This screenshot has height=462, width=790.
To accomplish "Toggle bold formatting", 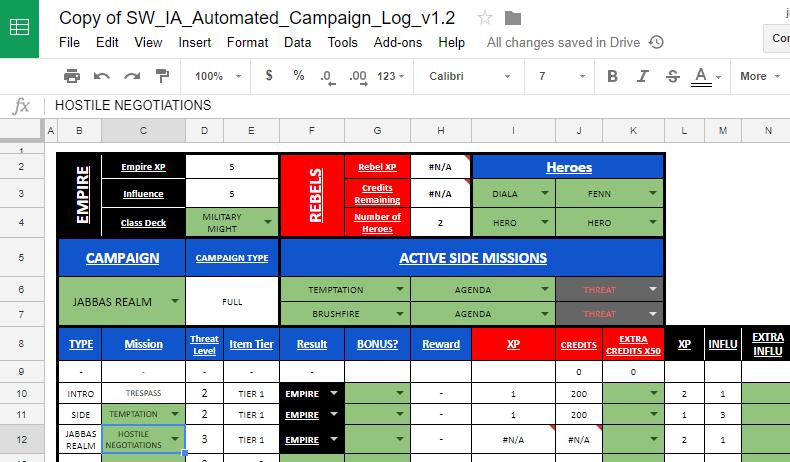I will click(x=613, y=76).
